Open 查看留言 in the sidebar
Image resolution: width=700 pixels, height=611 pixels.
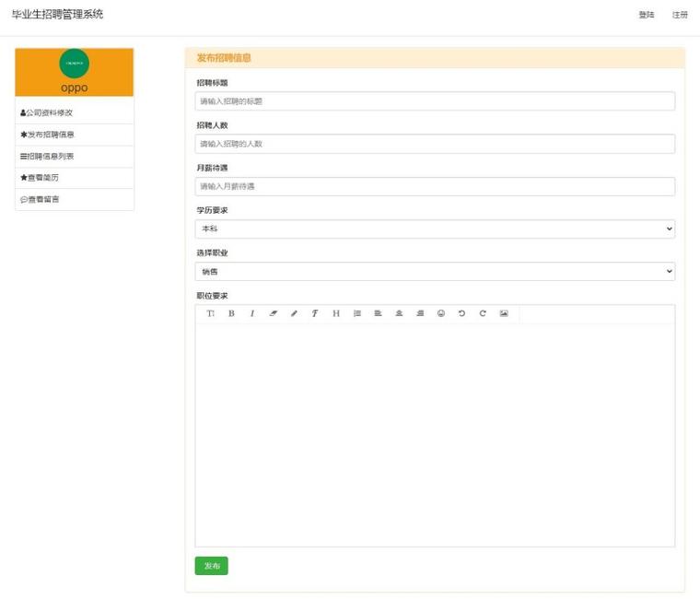75,199
